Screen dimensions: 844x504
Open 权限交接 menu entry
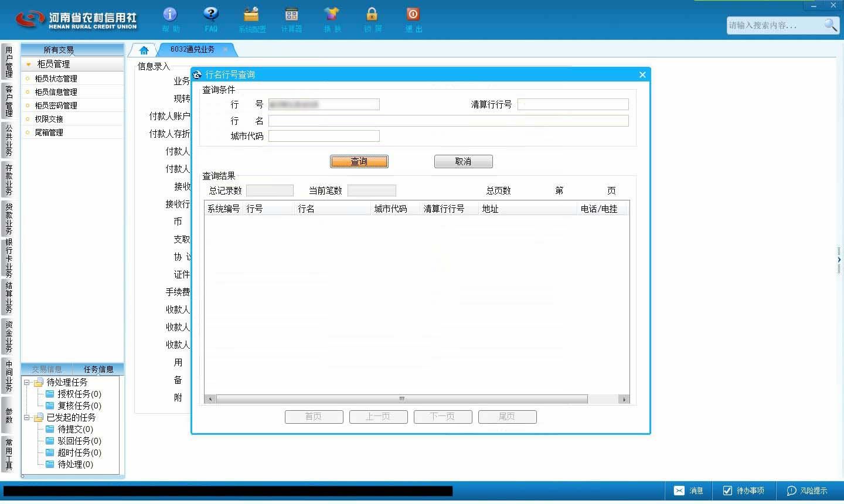click(49, 119)
